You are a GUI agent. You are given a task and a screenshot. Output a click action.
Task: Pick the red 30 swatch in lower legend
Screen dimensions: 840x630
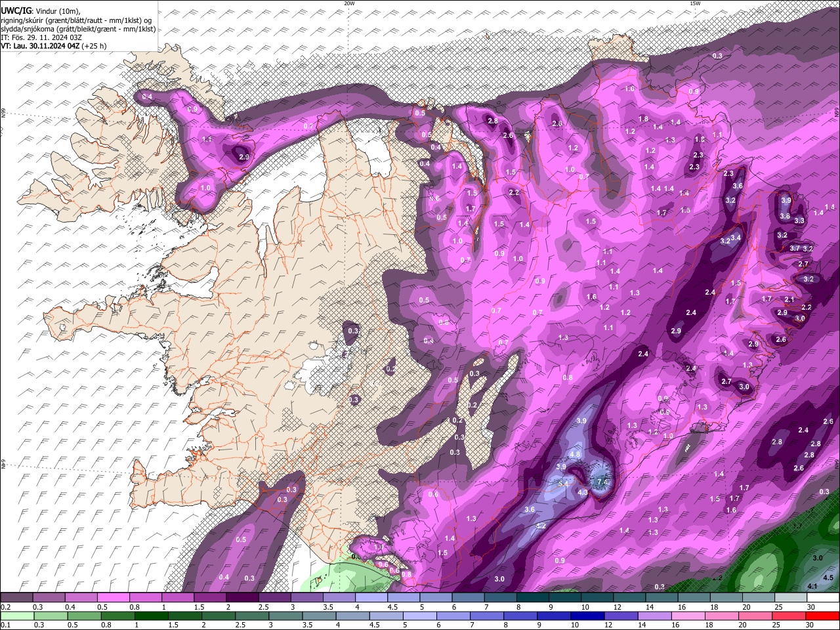(822, 616)
